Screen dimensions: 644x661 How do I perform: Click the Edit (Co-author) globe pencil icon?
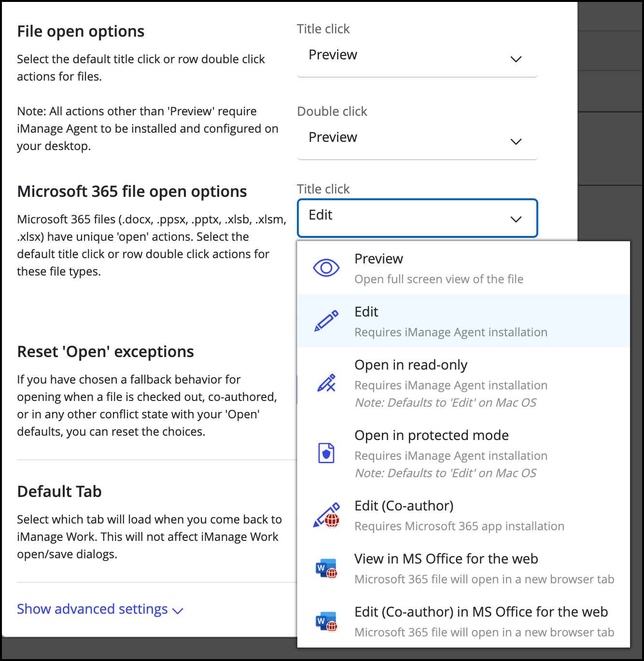pyautogui.click(x=326, y=514)
